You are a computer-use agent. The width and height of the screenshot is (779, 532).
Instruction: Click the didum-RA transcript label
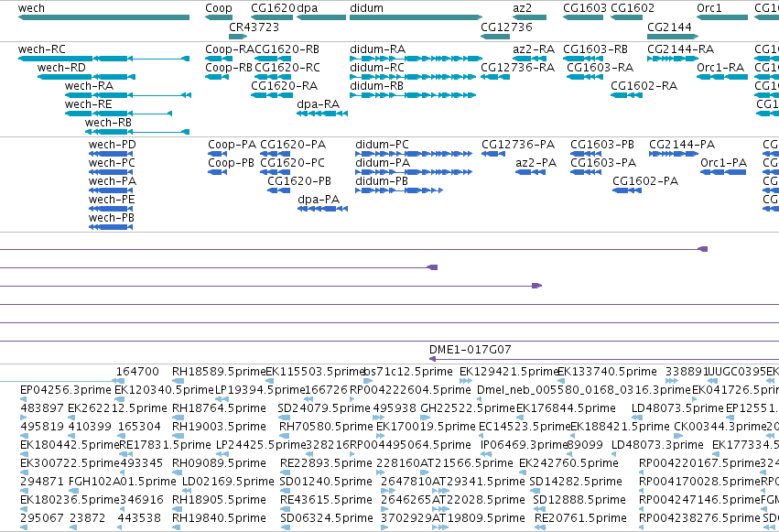377,49
